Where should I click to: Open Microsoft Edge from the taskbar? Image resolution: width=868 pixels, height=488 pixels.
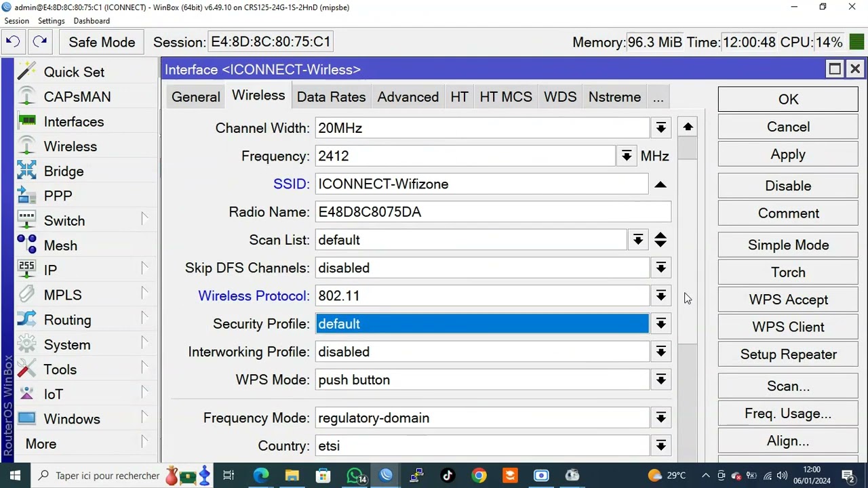(x=260, y=475)
